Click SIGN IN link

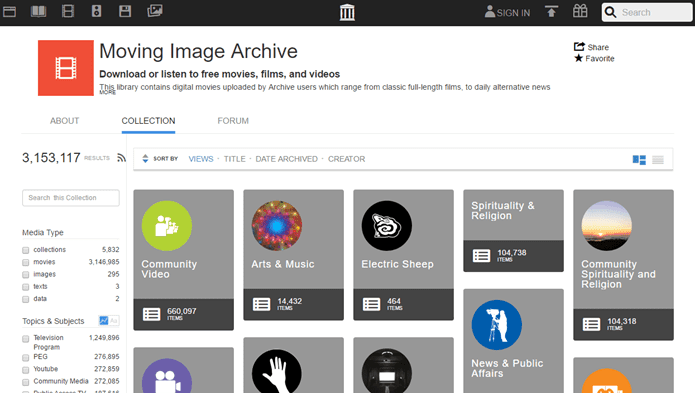pos(508,12)
